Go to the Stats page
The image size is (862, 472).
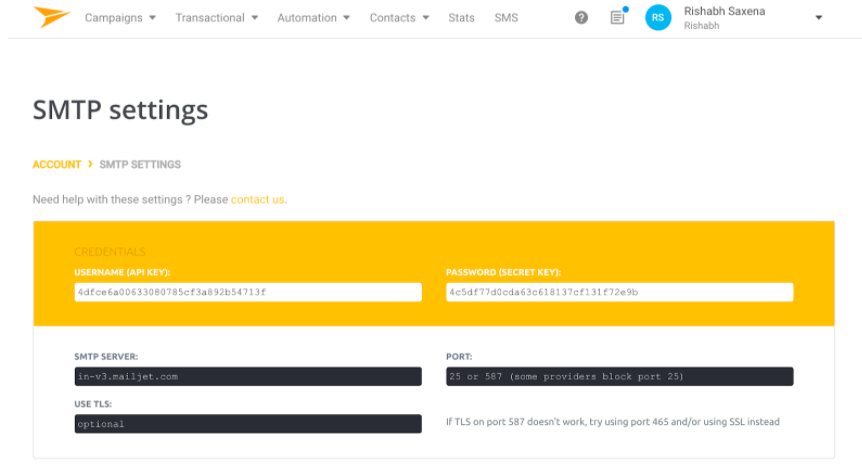[x=461, y=18]
